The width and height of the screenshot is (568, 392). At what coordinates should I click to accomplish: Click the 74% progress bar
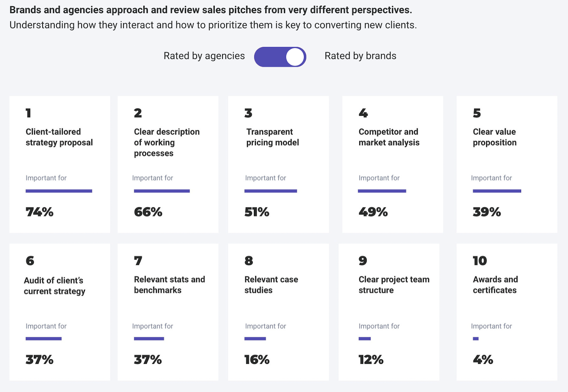coord(59,191)
